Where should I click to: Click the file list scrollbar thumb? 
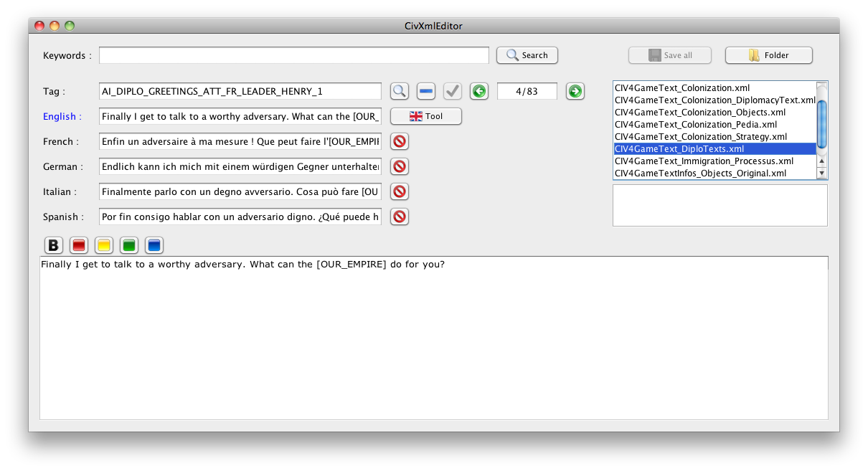click(x=822, y=124)
